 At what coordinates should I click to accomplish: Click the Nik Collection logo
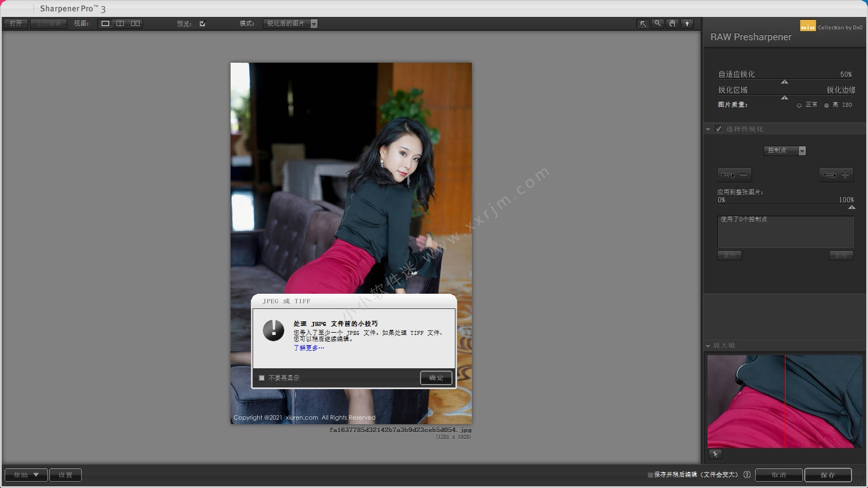808,25
